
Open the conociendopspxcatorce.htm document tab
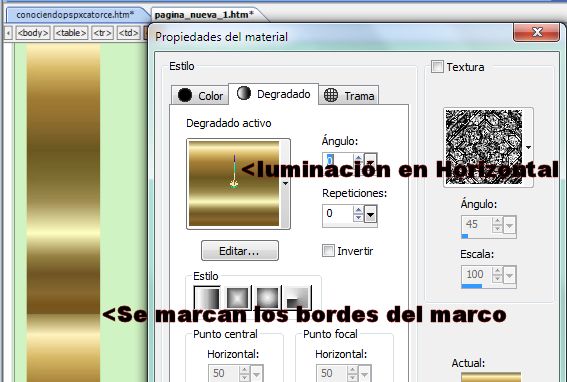pos(75,14)
